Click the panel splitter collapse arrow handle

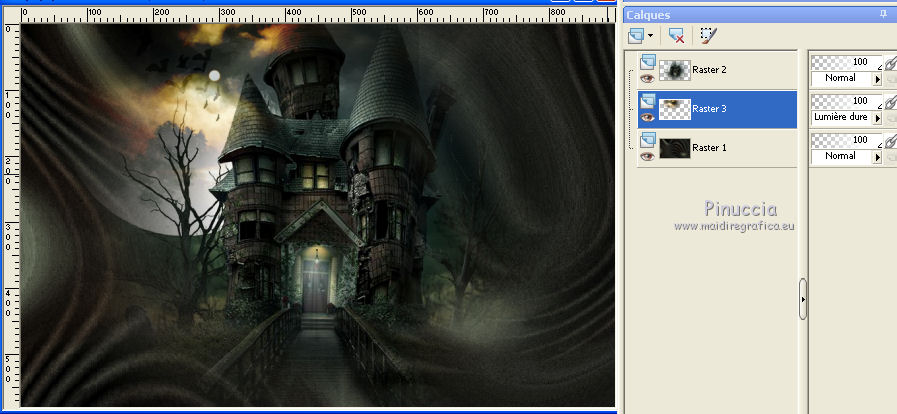(803, 299)
